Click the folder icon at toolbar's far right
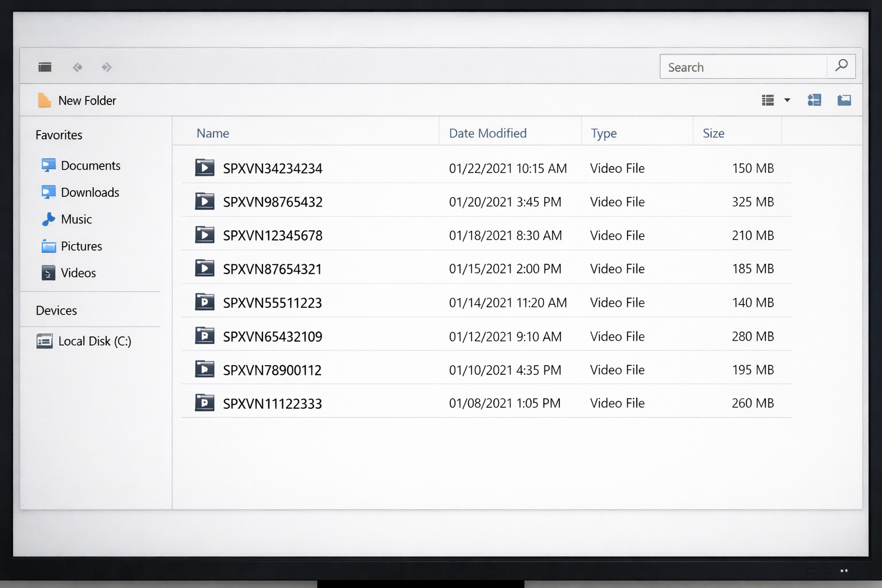Viewport: 882px width, 588px height. click(844, 100)
